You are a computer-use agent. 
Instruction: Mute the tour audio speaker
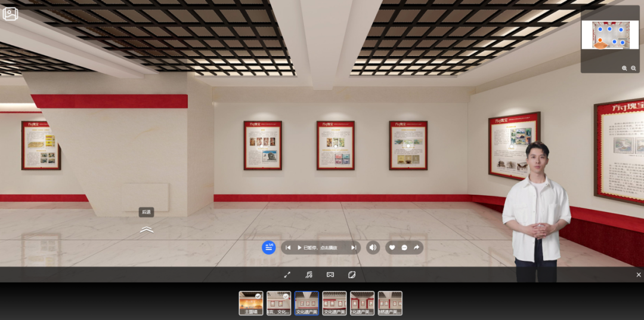pyautogui.click(x=373, y=248)
